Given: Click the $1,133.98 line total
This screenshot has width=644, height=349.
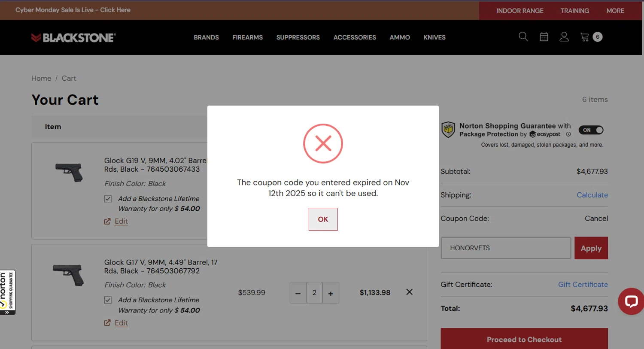Looking at the screenshot, I should [375, 293].
